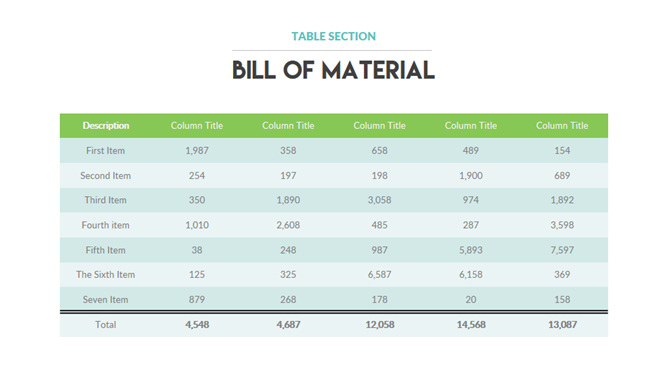Click the cell containing 879
The image size is (668, 376).
pos(197,300)
